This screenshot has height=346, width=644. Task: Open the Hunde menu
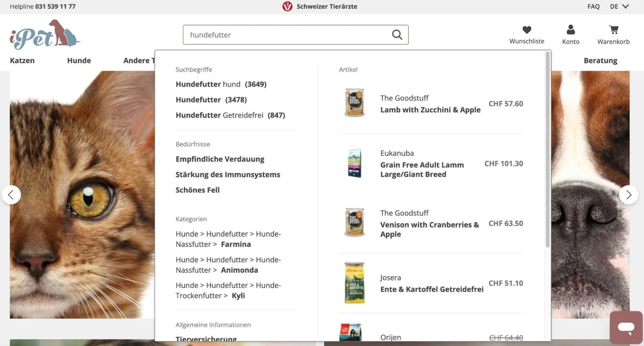79,60
